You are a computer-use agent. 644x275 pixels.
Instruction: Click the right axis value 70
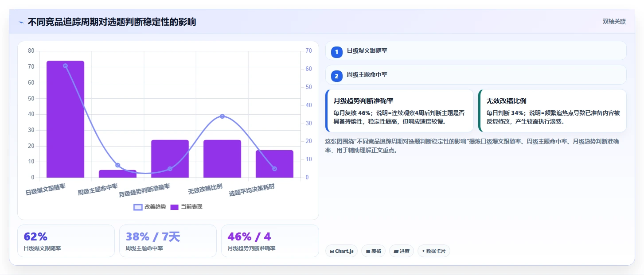tap(308, 51)
